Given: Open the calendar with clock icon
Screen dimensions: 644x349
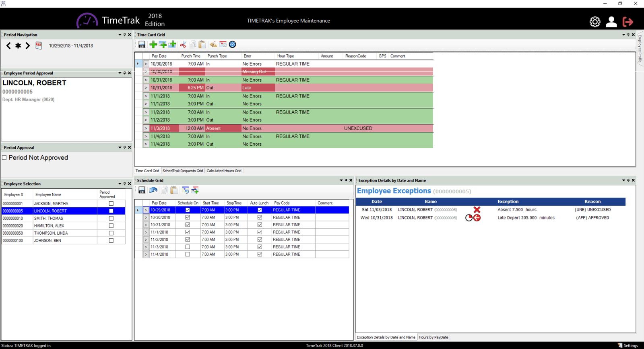Looking at the screenshot, I should coord(223,45).
